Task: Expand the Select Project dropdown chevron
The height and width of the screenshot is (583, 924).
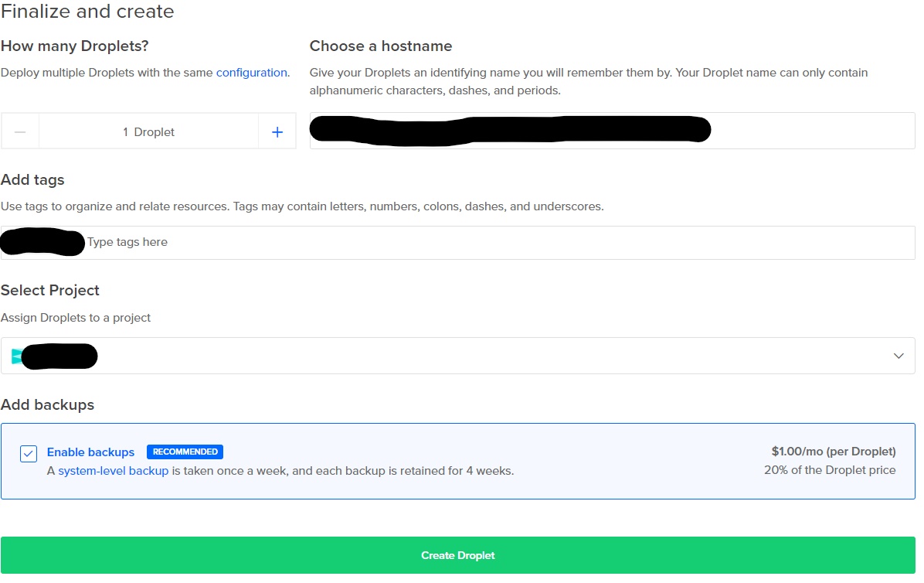Action: 898,356
